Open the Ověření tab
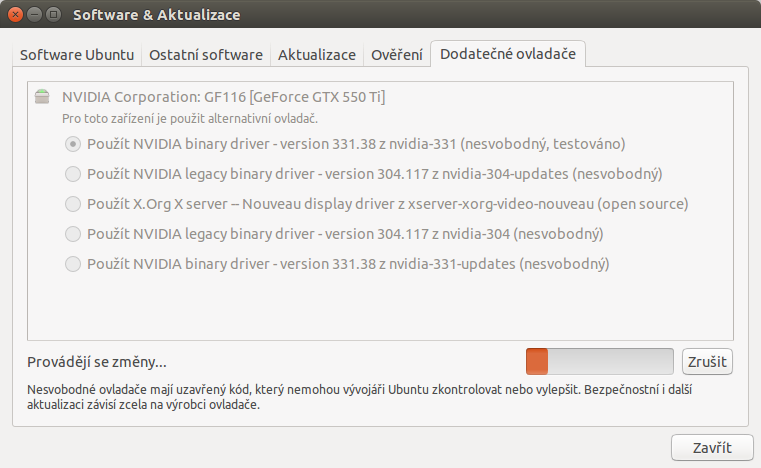The width and height of the screenshot is (761, 468). tap(397, 55)
